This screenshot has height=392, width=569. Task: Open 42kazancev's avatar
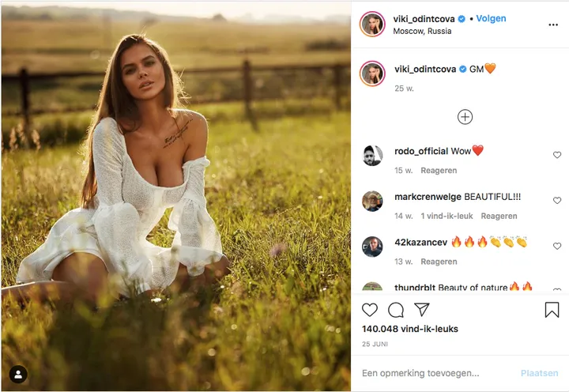click(372, 247)
